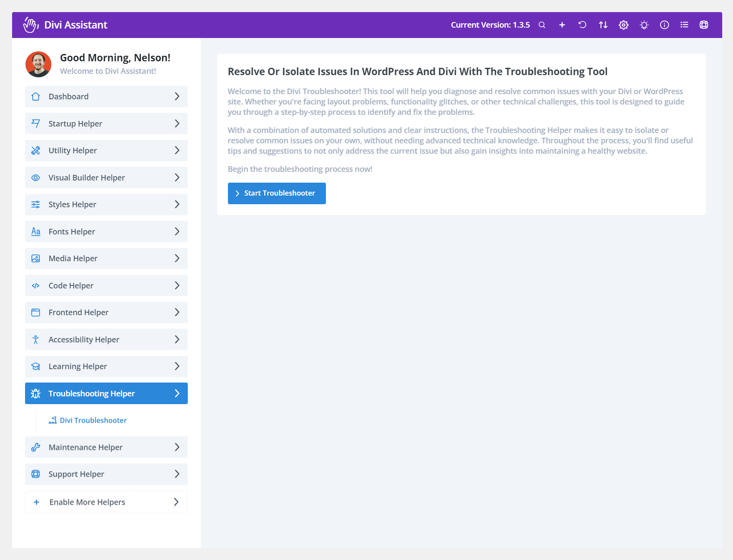
Task: Open the info circle icon
Action: (x=664, y=25)
